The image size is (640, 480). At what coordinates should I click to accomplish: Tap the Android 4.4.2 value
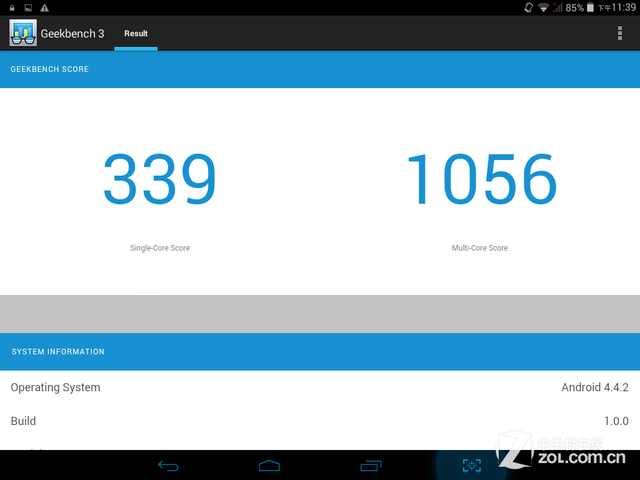point(595,387)
